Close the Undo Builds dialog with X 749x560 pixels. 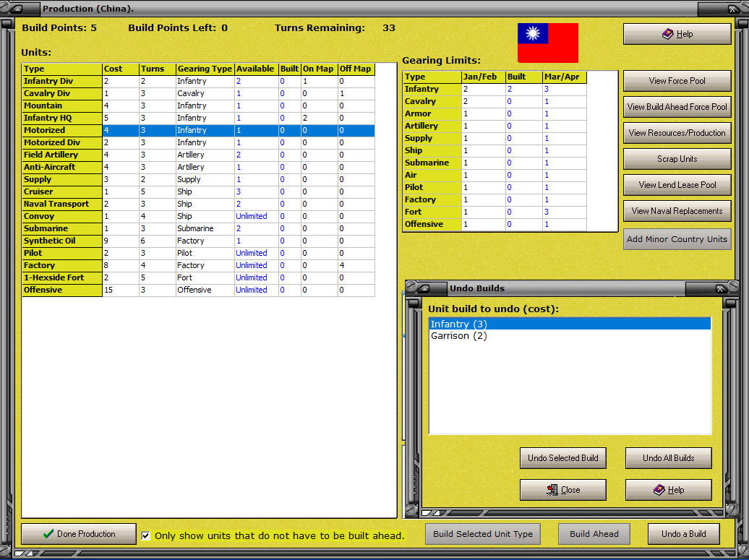(x=719, y=288)
